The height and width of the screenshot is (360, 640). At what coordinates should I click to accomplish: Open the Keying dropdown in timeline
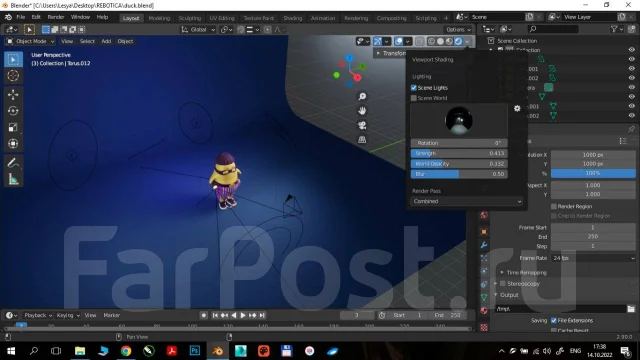[x=68, y=315]
